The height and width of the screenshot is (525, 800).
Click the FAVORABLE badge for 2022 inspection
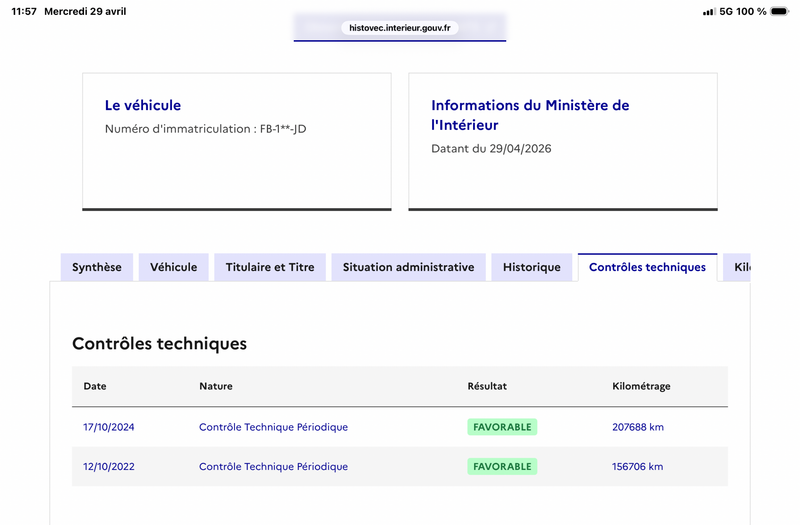(x=502, y=466)
